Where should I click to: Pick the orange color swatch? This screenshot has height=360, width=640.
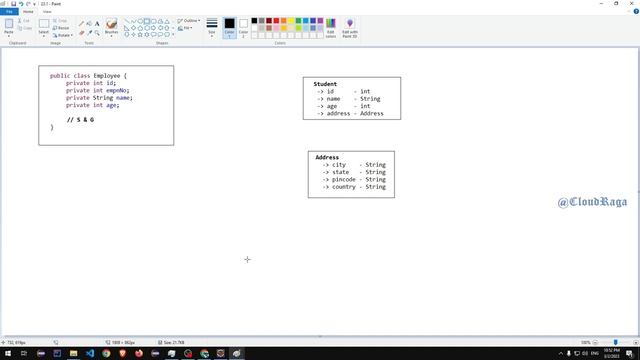click(x=284, y=20)
